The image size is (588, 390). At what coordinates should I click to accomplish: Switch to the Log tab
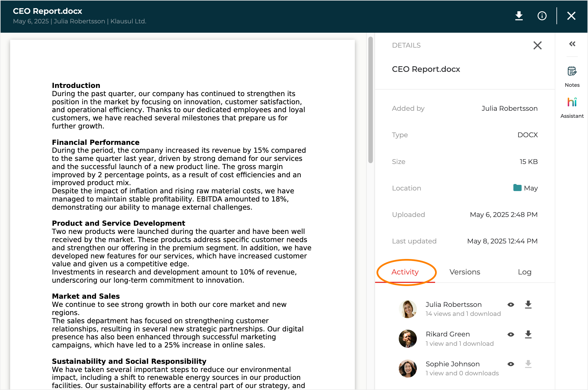(x=524, y=272)
